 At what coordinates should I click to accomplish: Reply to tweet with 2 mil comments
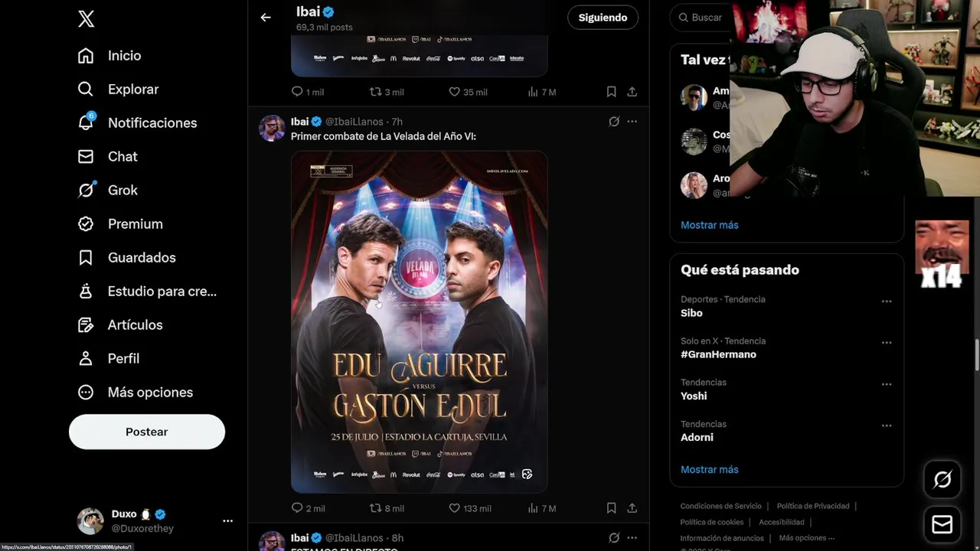click(x=308, y=508)
